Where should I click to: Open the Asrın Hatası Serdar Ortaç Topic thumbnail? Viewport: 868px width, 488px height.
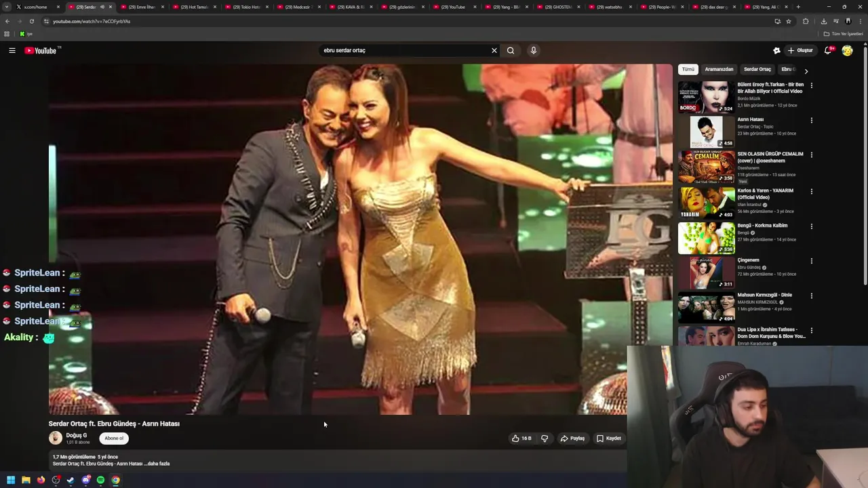click(x=706, y=131)
